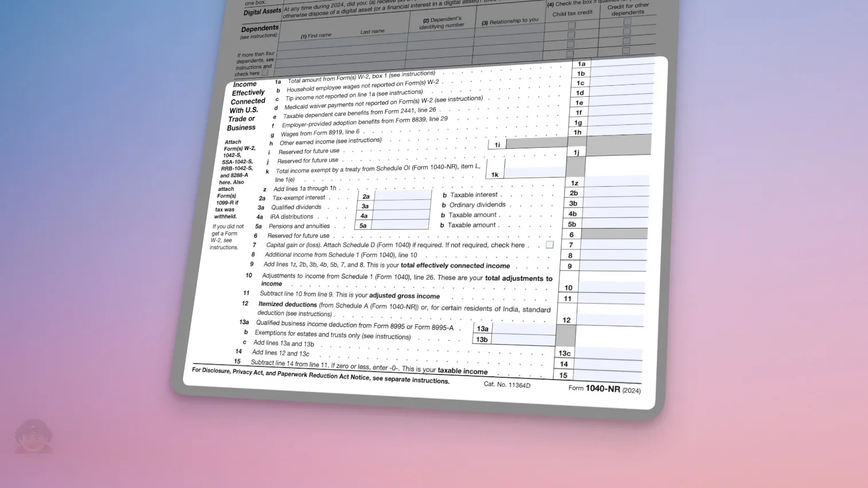Select the line 12 itemized deductions field
The image size is (868, 488).
tap(609, 320)
